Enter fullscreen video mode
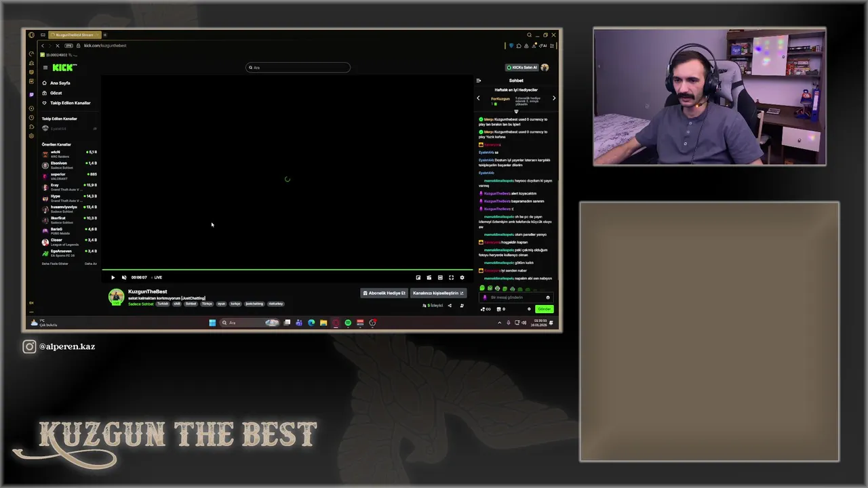Viewport: 868px width, 488px height. pyautogui.click(x=451, y=277)
